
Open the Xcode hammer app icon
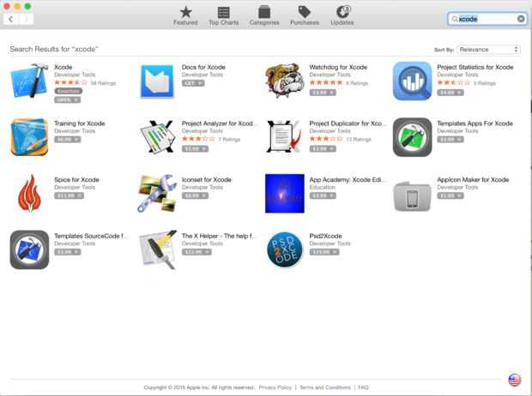30,81
